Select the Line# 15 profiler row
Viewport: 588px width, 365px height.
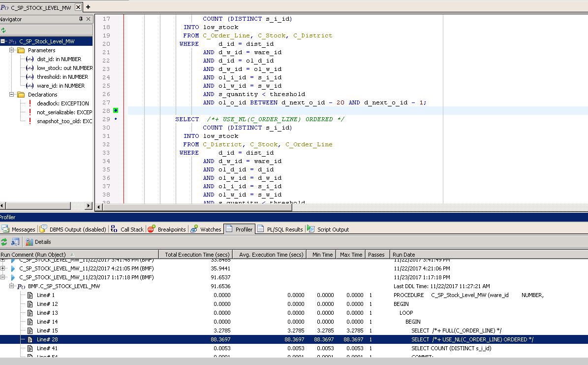tap(47, 331)
